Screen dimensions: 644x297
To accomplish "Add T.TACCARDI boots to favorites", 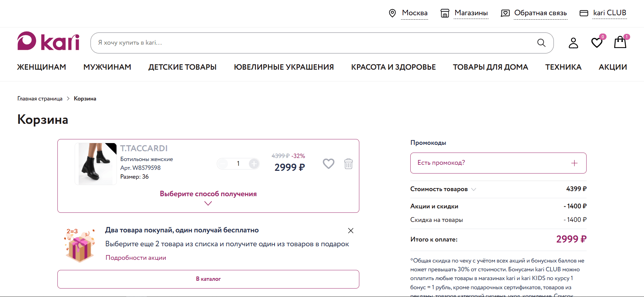I will (328, 164).
